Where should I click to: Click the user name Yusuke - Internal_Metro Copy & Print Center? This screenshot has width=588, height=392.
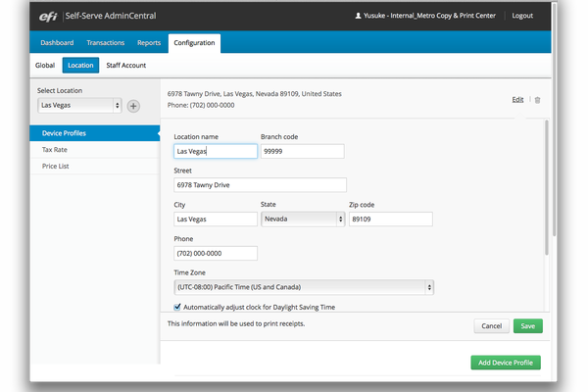(x=429, y=16)
